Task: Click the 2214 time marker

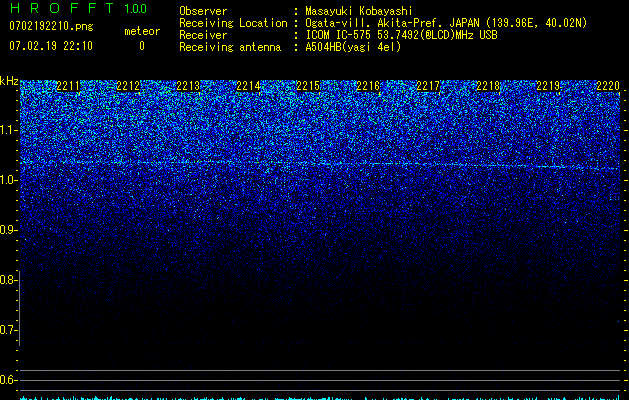Action: pos(248,86)
